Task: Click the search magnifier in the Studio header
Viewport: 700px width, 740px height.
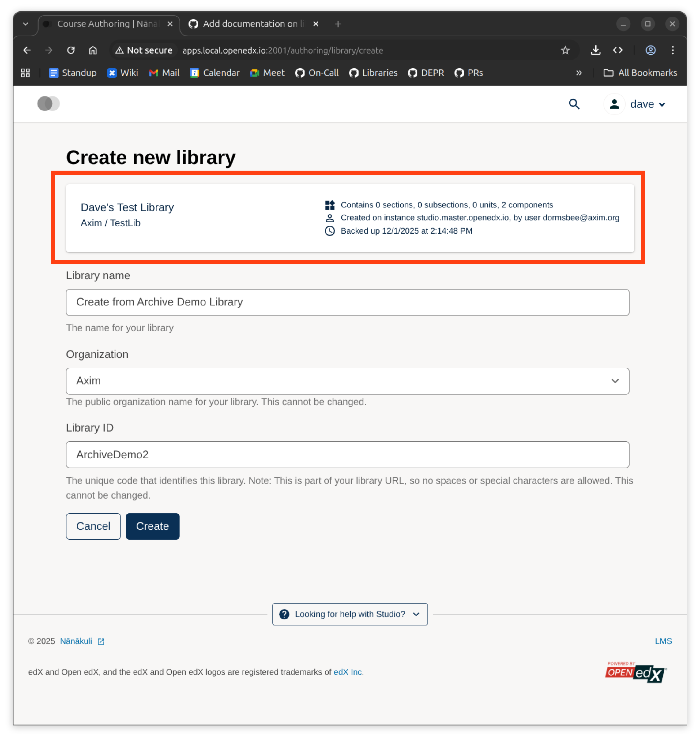Action: (x=574, y=104)
